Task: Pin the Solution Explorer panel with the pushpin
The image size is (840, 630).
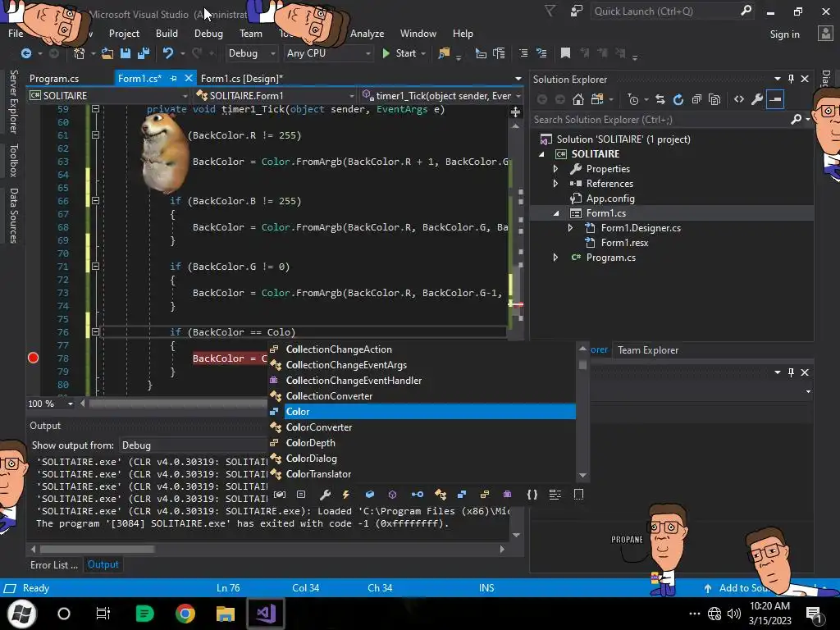Action: 791,79
